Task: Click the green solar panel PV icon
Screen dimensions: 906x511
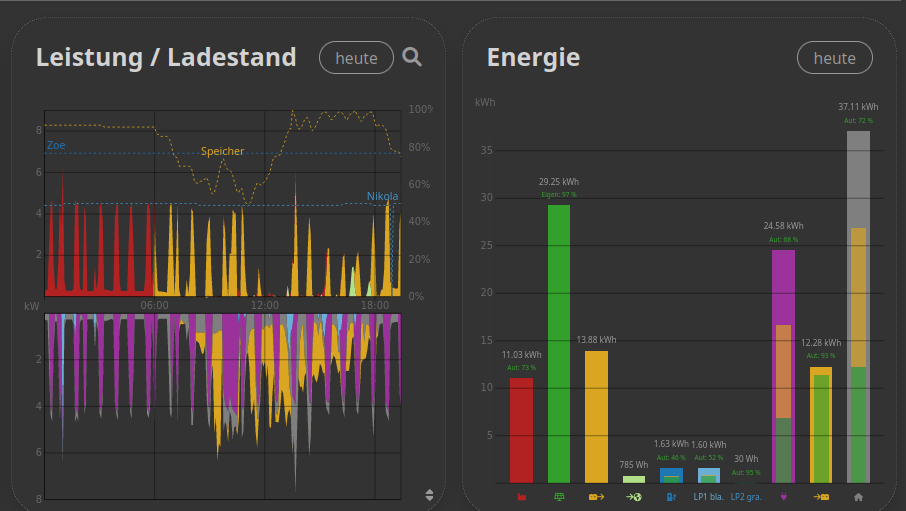Action: coord(559,497)
